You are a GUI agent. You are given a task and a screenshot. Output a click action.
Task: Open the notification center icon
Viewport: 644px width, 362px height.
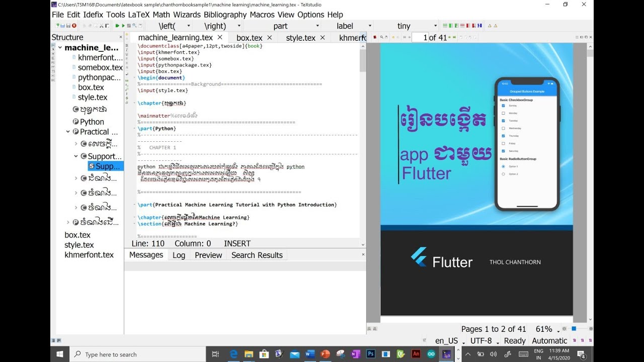(x=581, y=354)
